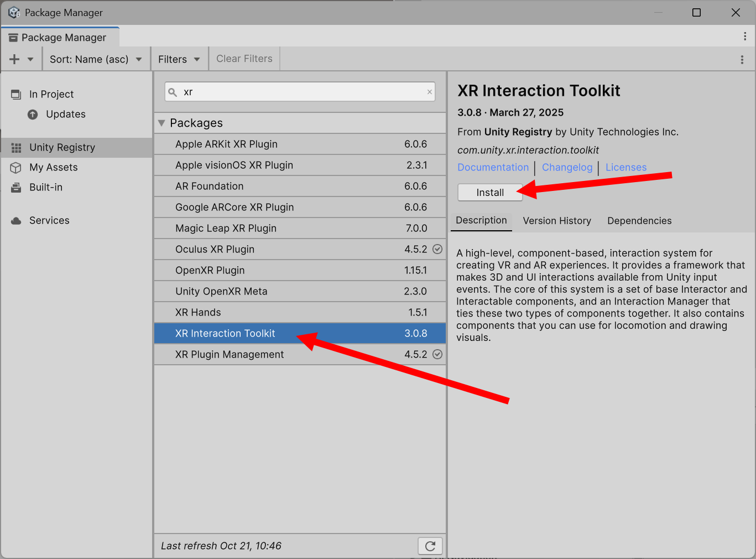Open the Sort: Name (asc) dropdown
This screenshot has height=559, width=756.
tap(96, 59)
